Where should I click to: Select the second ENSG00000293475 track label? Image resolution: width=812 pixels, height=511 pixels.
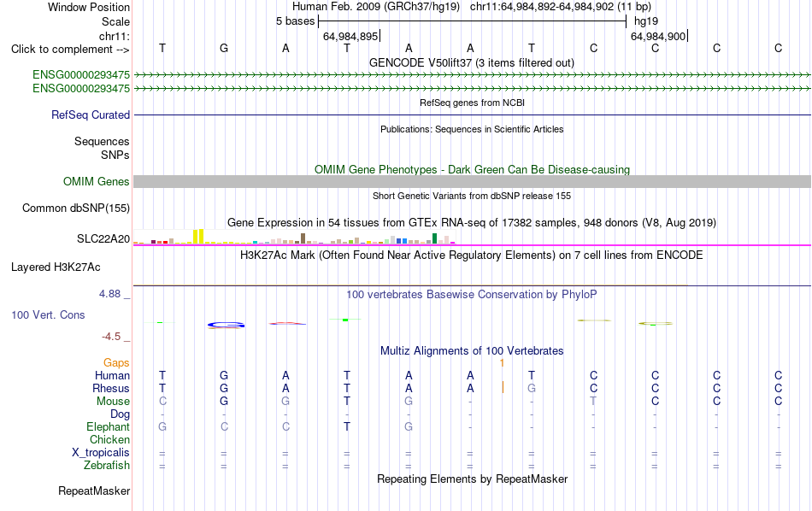pos(81,89)
